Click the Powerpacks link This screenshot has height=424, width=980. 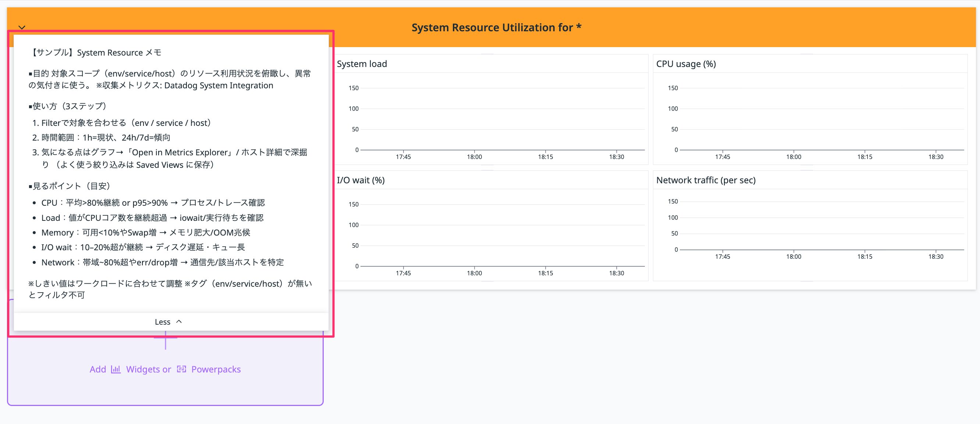216,369
